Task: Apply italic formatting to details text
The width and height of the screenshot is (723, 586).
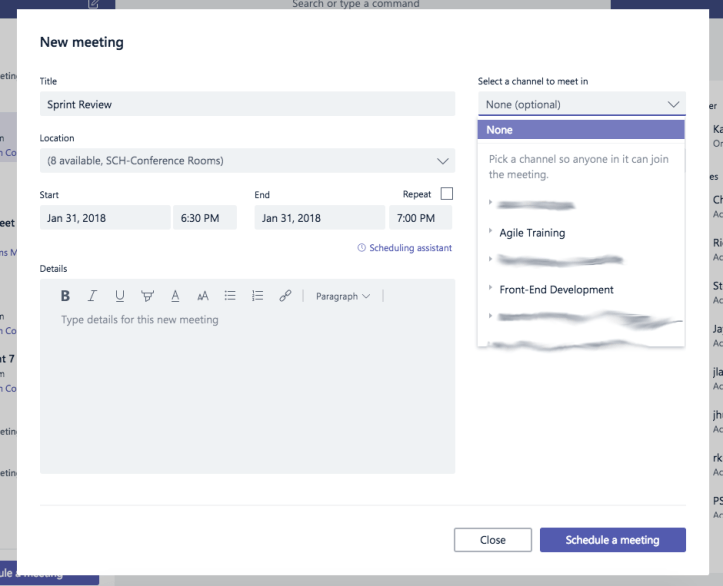Action: 92,296
